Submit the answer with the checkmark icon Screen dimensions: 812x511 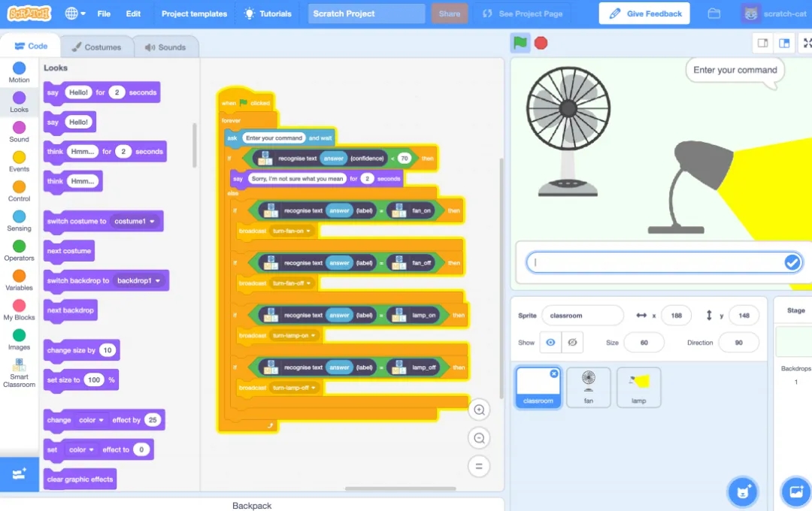click(x=792, y=262)
